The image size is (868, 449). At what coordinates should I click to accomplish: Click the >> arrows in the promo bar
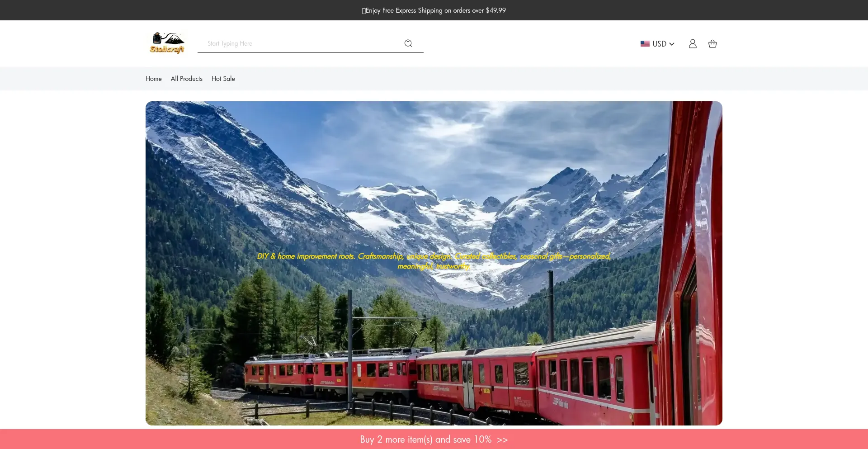coord(502,440)
